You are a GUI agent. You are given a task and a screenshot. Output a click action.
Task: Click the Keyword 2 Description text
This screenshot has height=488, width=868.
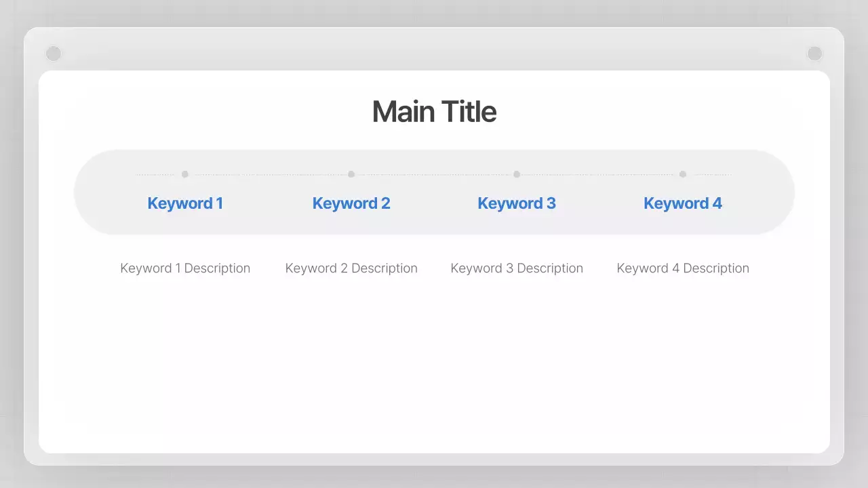[x=351, y=268]
